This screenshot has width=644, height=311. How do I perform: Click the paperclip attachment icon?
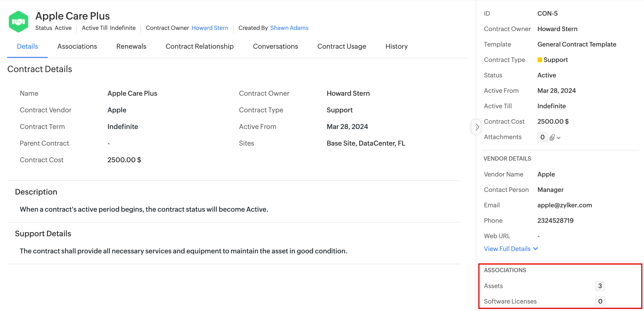(x=552, y=137)
